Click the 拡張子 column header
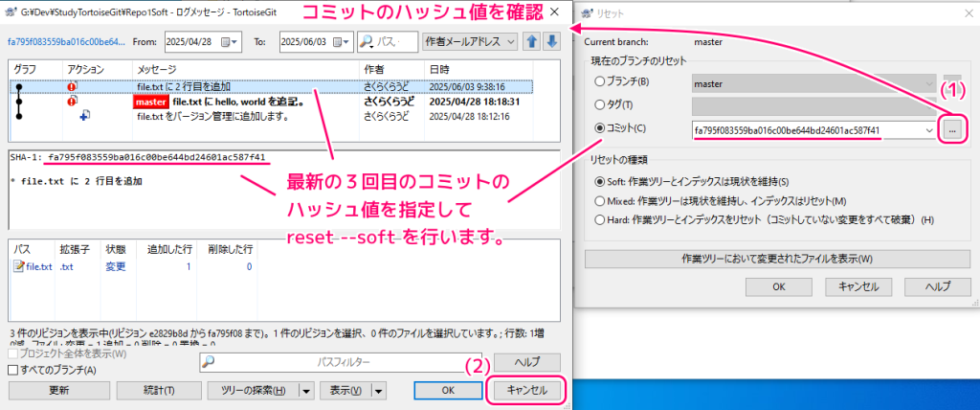The height and width of the screenshot is (410, 980). coord(78,249)
